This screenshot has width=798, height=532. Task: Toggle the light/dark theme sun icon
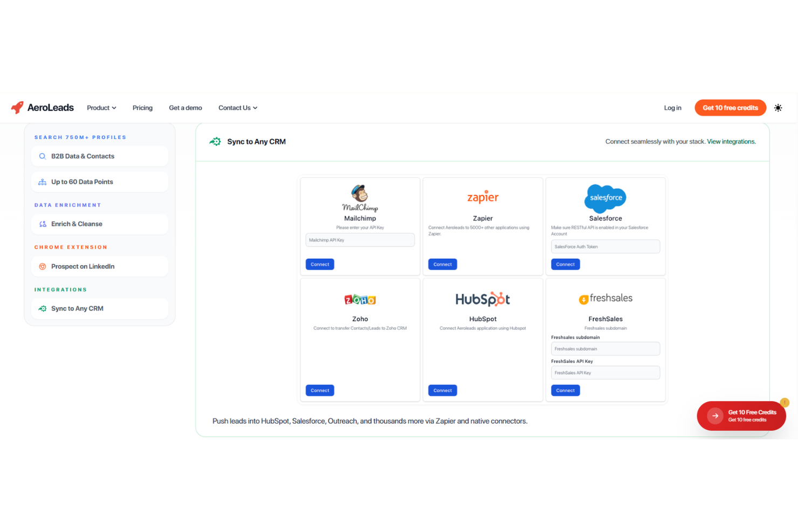tap(778, 107)
